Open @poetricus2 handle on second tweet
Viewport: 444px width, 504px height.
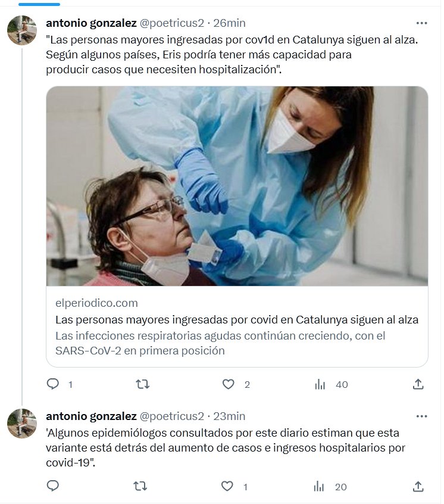click(x=171, y=416)
